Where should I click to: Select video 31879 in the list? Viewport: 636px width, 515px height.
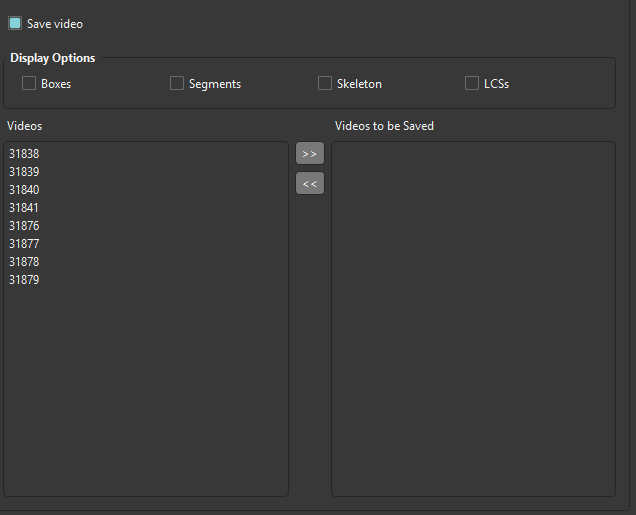[146, 279]
